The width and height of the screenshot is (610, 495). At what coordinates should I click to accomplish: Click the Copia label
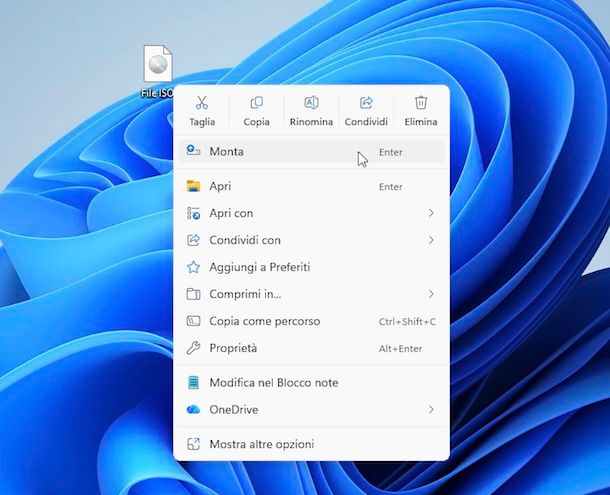(x=256, y=122)
